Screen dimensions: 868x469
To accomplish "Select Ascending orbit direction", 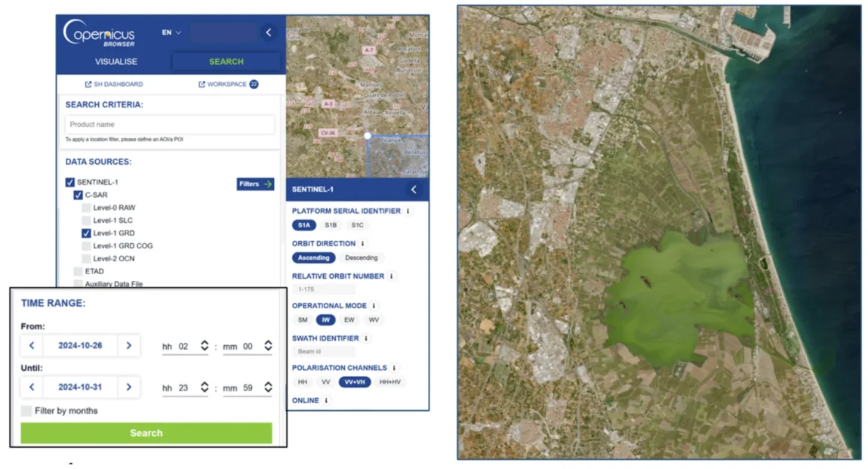I will [313, 258].
